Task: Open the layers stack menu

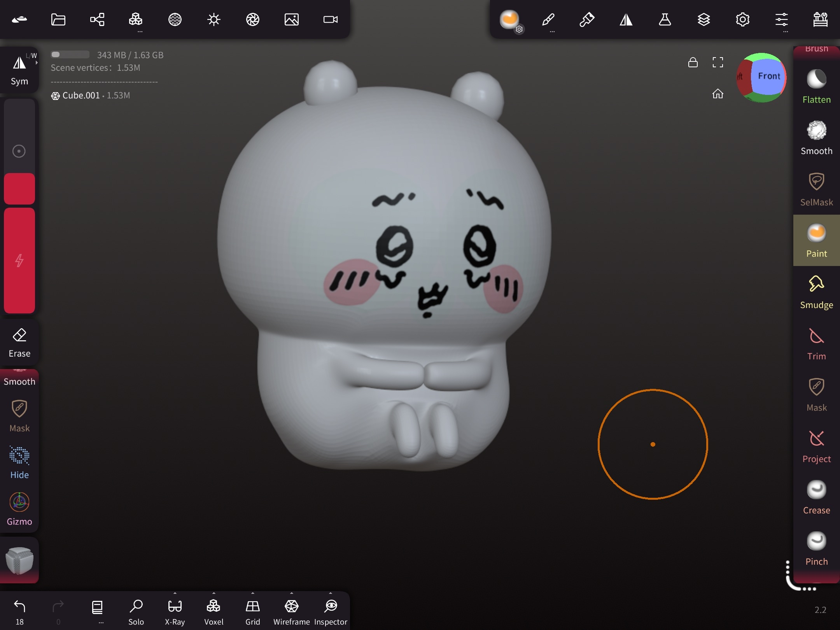Action: 703,19
